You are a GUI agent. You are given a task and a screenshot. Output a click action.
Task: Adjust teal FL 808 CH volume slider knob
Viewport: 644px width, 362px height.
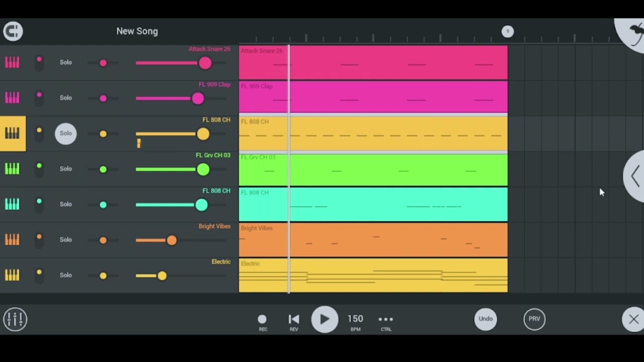[201, 205]
